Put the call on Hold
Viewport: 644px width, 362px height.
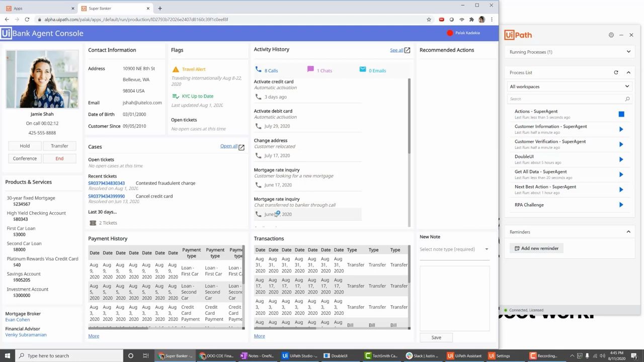[x=25, y=146]
